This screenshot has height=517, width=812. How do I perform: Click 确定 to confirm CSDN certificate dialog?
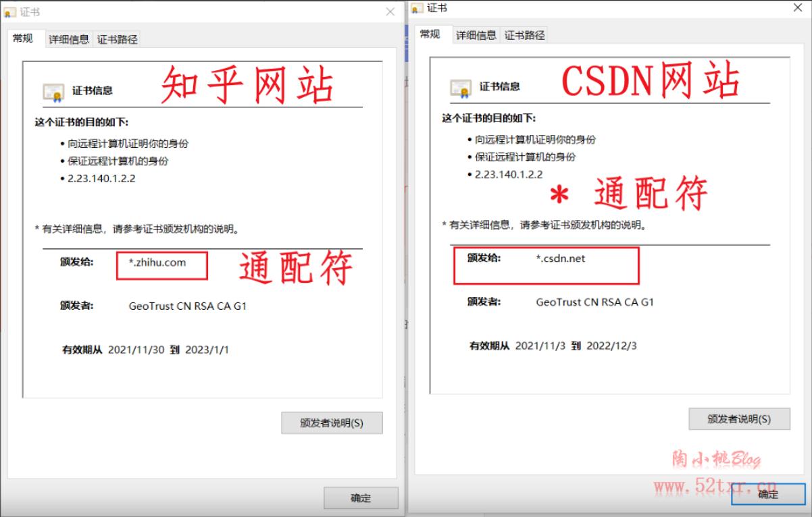click(767, 494)
